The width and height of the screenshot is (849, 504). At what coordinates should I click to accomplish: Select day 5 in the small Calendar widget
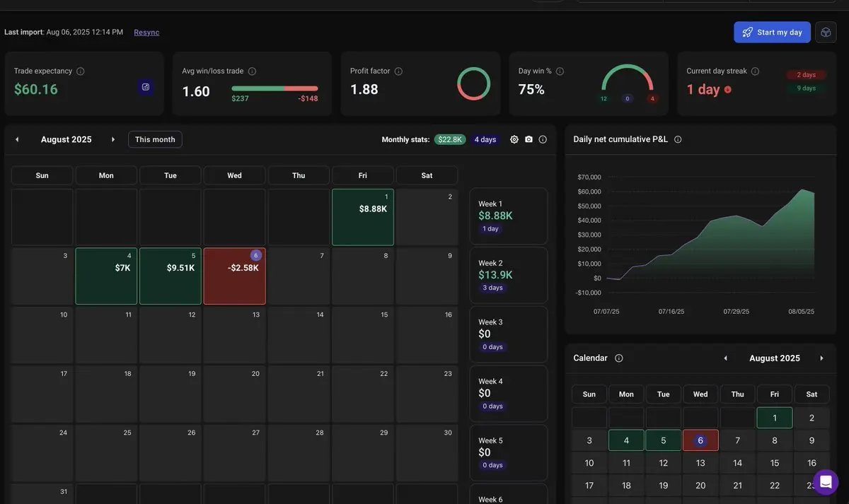[x=664, y=440]
